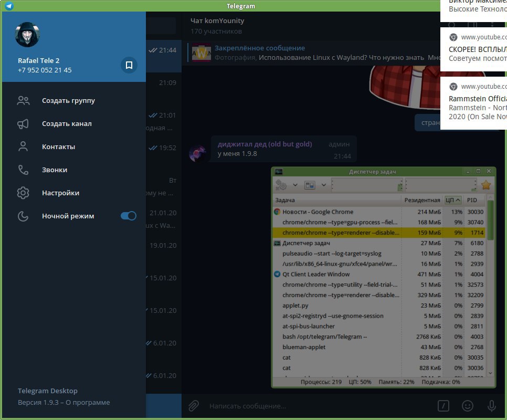Screen dimensions: 507x420
Task: Click the window view icon in task manager
Action: click(x=310, y=185)
